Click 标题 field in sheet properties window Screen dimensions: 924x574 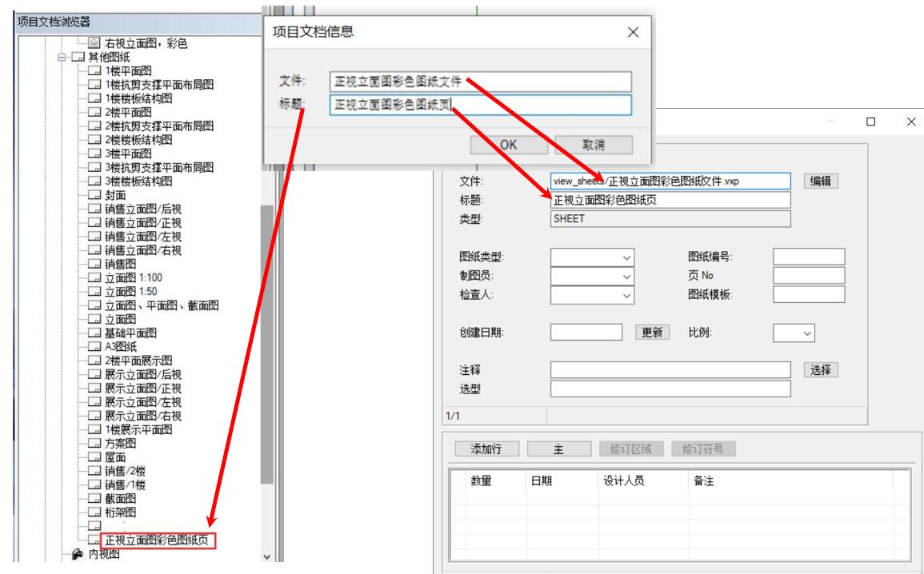670,200
